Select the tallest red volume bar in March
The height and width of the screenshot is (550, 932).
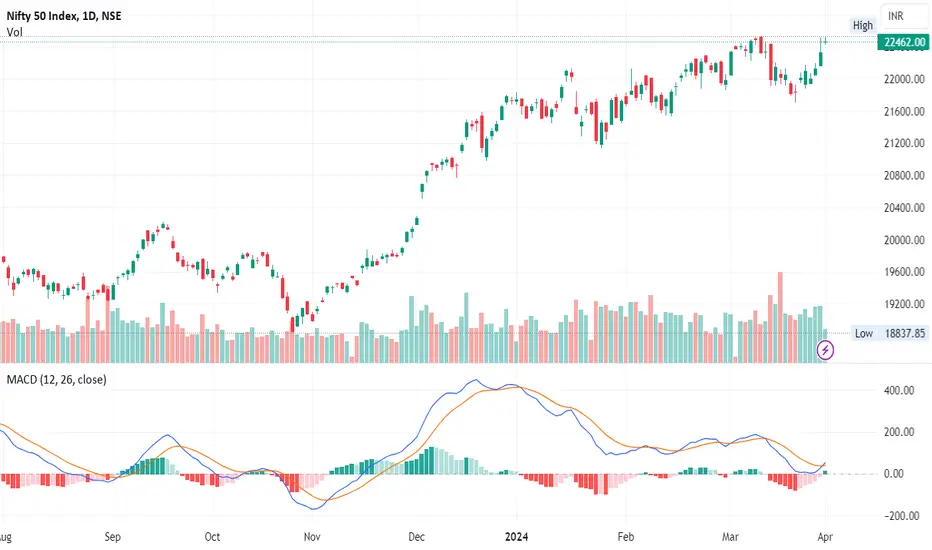(x=780, y=318)
